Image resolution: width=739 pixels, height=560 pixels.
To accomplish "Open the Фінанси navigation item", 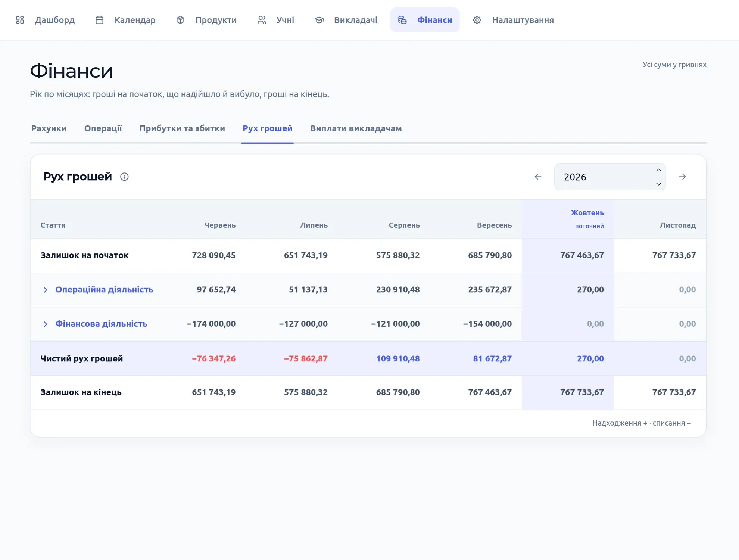I will pyautogui.click(x=425, y=20).
